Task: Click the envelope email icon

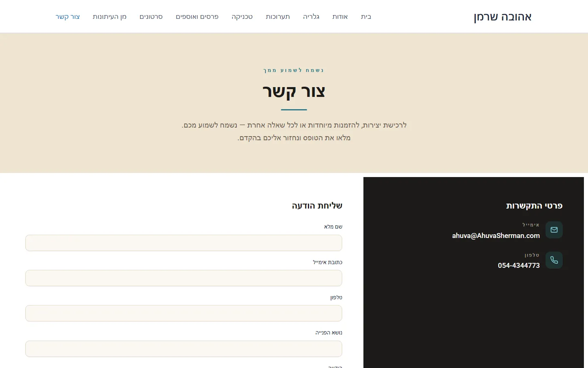Action: tap(554, 230)
